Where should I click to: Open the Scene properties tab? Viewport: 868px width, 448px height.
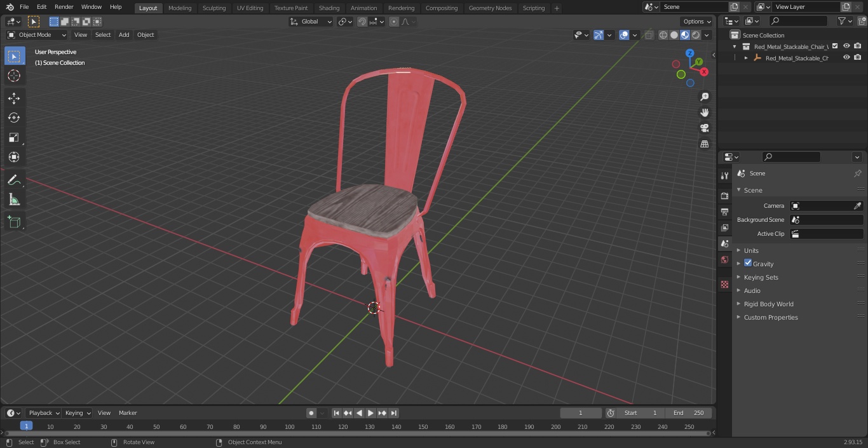point(724,243)
